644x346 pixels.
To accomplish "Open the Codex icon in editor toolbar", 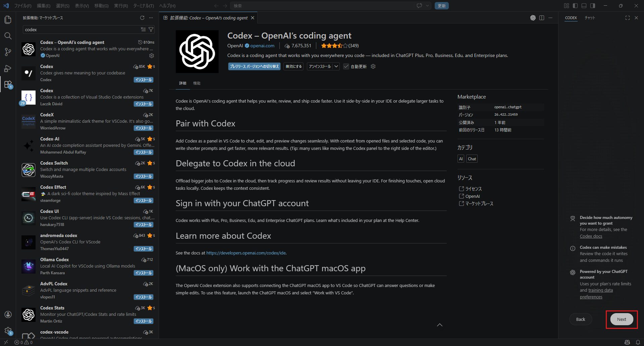I will click(533, 18).
